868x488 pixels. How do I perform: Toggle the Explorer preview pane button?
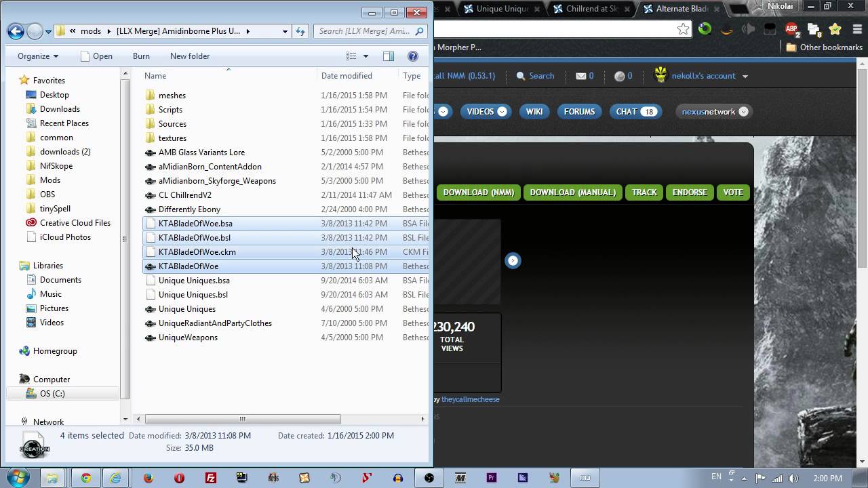coord(388,56)
